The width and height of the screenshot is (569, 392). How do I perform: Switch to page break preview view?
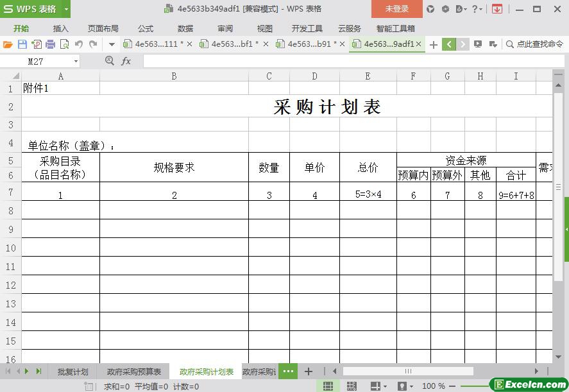click(x=352, y=386)
